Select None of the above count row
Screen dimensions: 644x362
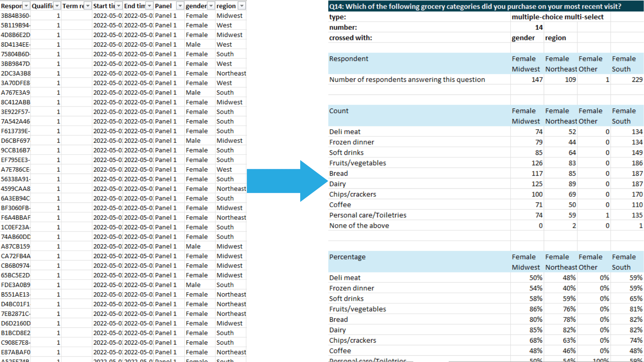pos(359,226)
